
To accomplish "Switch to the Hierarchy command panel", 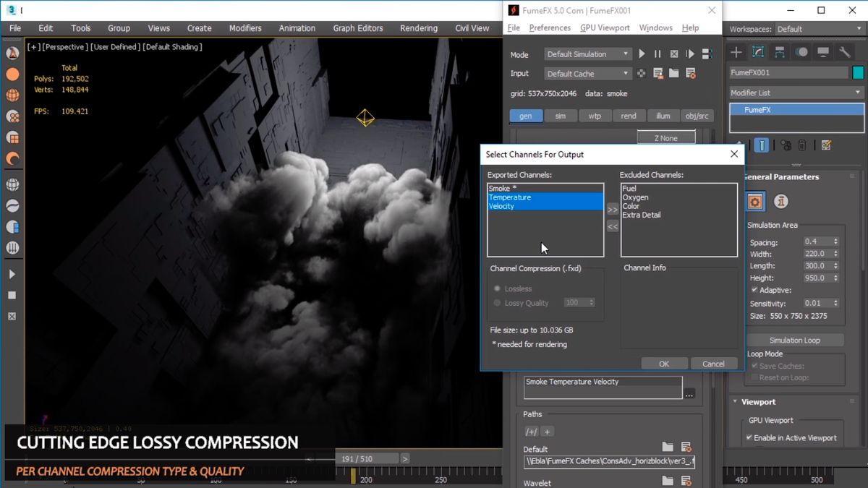I will click(x=780, y=52).
